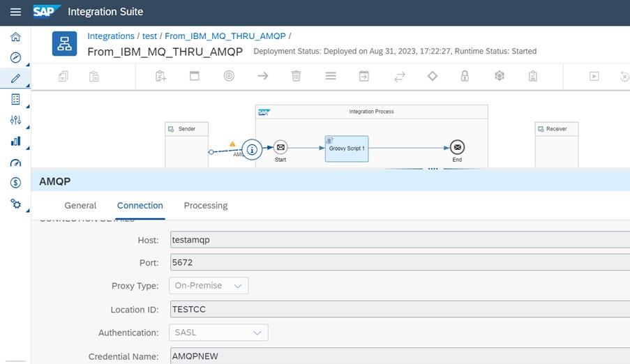Screen dimensions: 630x364
Task: Open the Authentication dropdown
Action: tap(218, 333)
